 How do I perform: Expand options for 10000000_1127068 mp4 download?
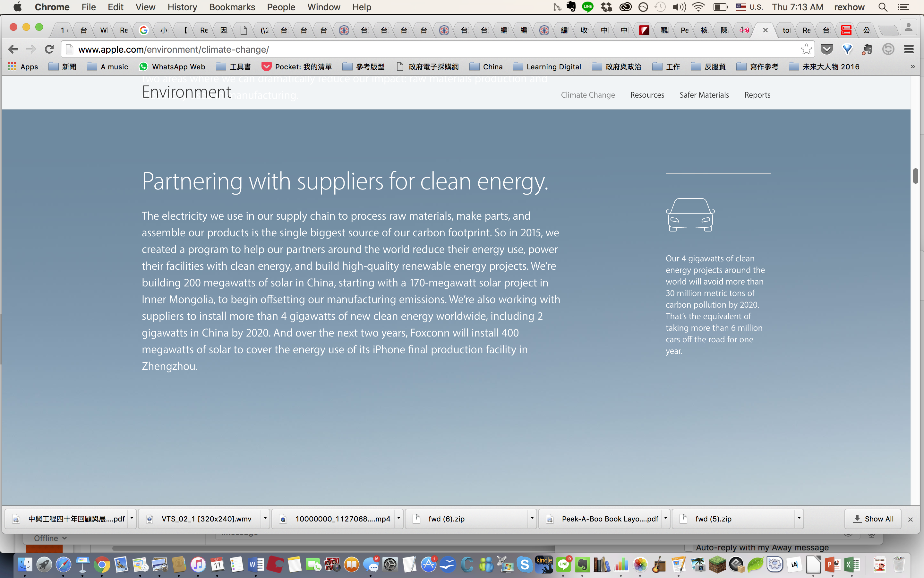398,518
